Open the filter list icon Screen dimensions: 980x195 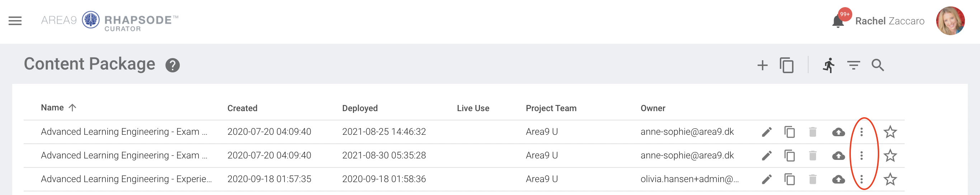(x=853, y=65)
